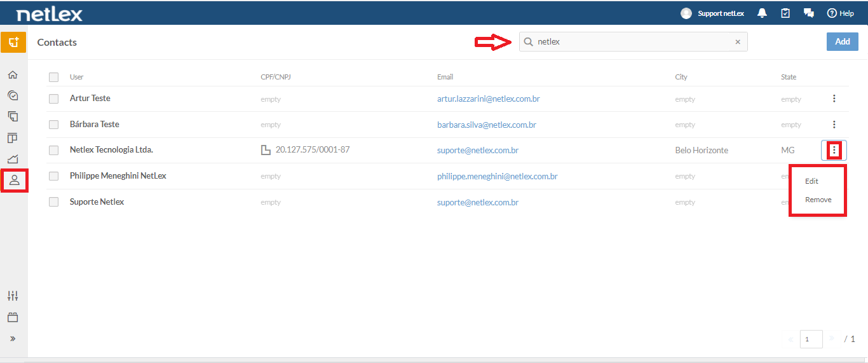Open the board layout sidebar icon
868x363 pixels.
coord(13,137)
